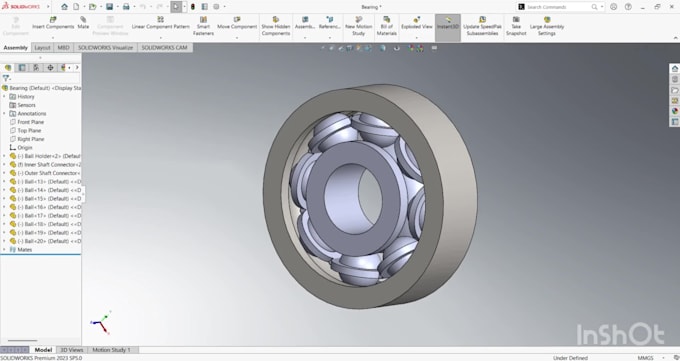This screenshot has height=361, width=680.
Task: Click the Rebuild traffic light icon
Action: 193,7
